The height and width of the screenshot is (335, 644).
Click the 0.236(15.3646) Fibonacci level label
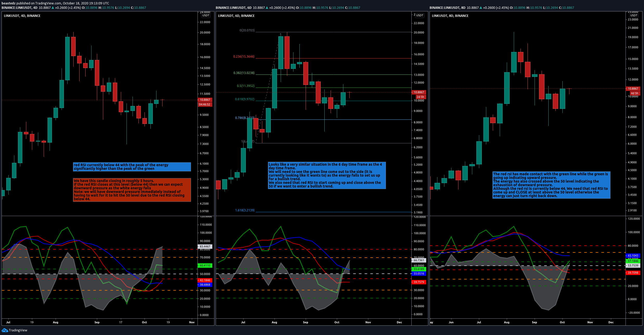(x=244, y=57)
